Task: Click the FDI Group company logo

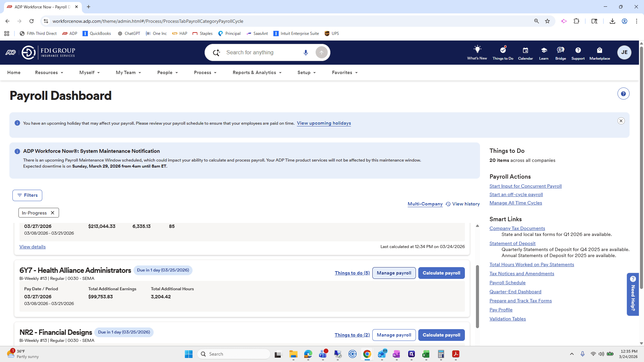Action: coord(48,52)
